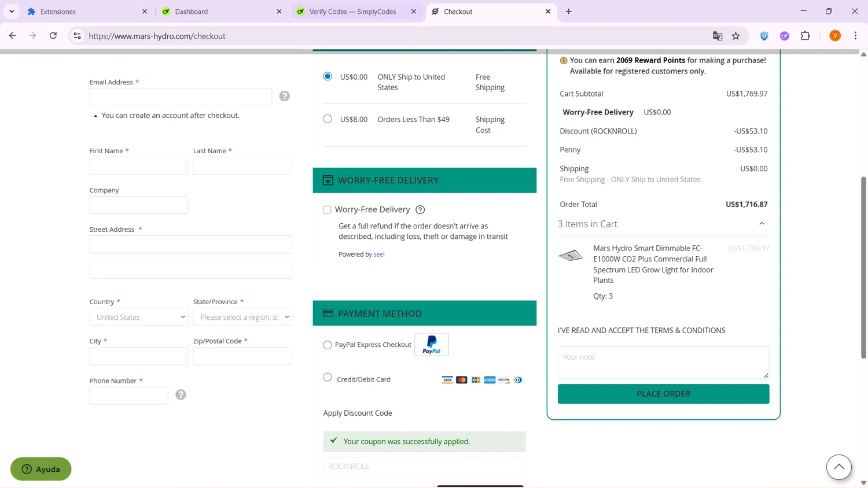
Task: Click the Terms & Conditions text
Action: [641, 331]
